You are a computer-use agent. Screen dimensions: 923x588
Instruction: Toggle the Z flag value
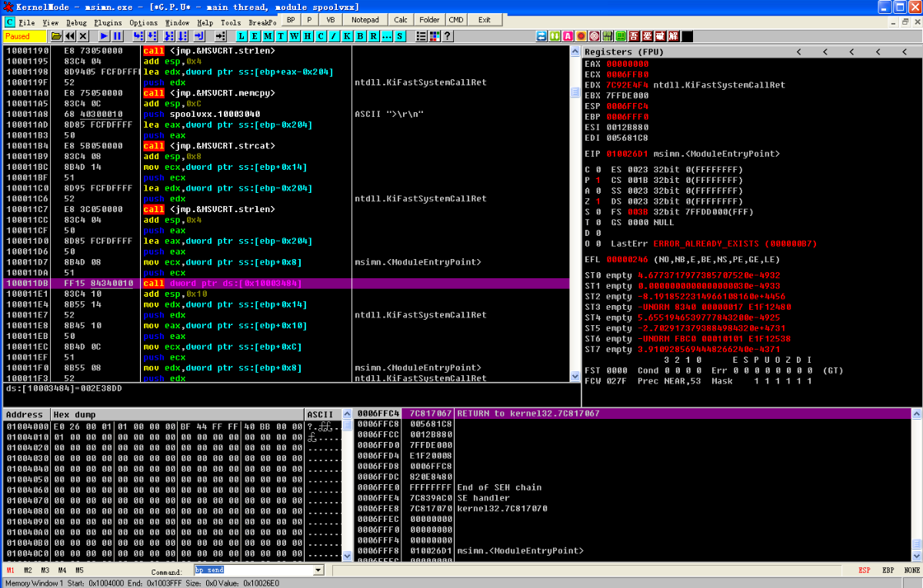pos(598,201)
